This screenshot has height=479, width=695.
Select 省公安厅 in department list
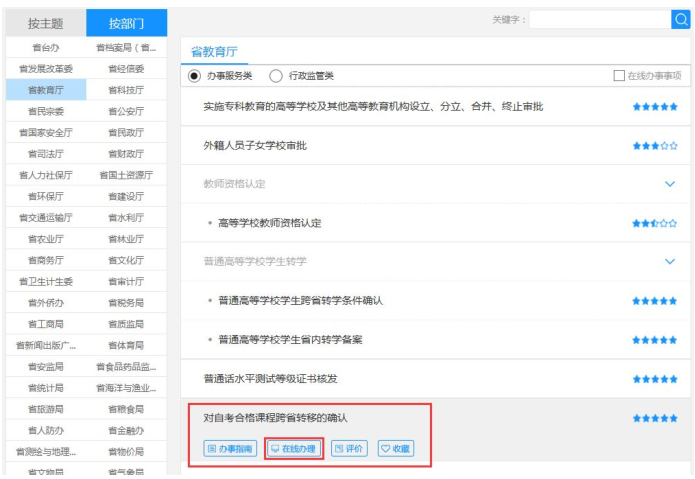[126, 111]
